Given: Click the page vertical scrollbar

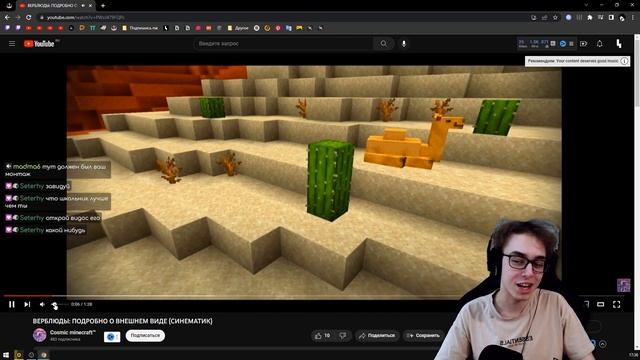Looking at the screenshot, I should pyautogui.click(x=637, y=192).
